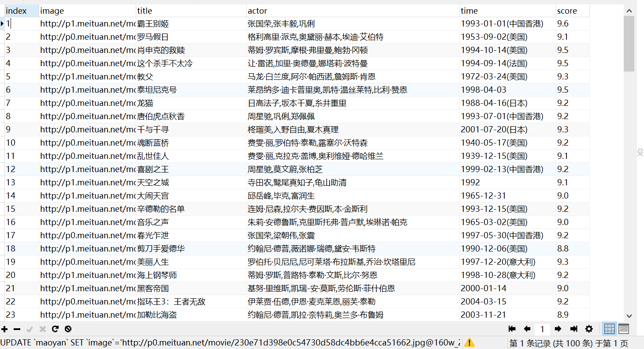Click the title cell 泰坦尼克号

click(x=191, y=90)
